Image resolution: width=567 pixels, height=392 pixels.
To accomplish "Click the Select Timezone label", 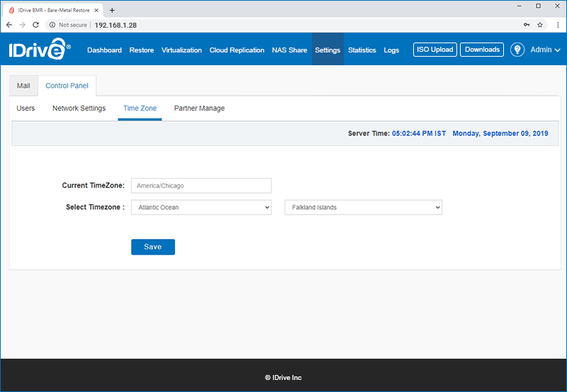I will tap(95, 207).
